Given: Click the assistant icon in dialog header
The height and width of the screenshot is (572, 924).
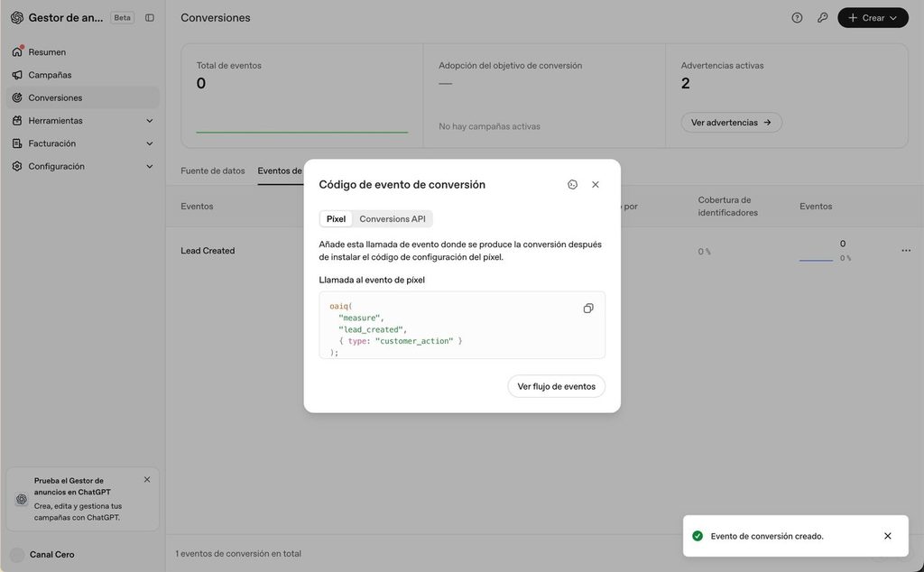Looking at the screenshot, I should click(572, 184).
